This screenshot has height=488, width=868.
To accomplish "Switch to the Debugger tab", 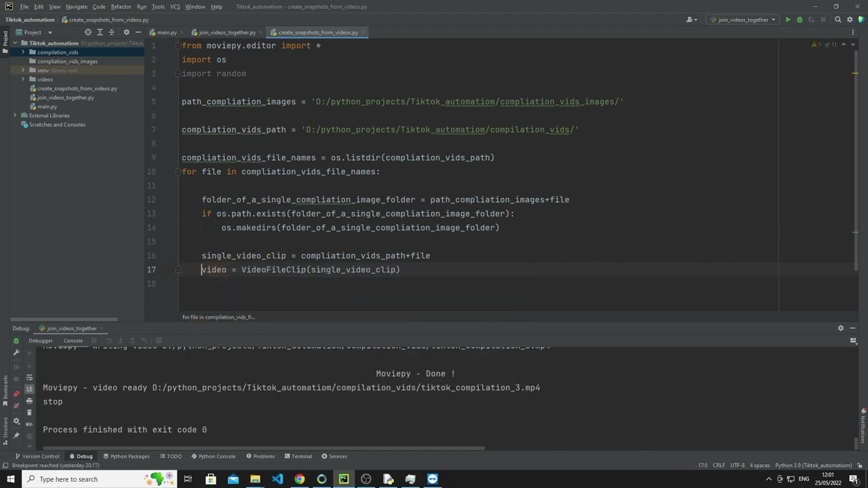I will pyautogui.click(x=41, y=341).
